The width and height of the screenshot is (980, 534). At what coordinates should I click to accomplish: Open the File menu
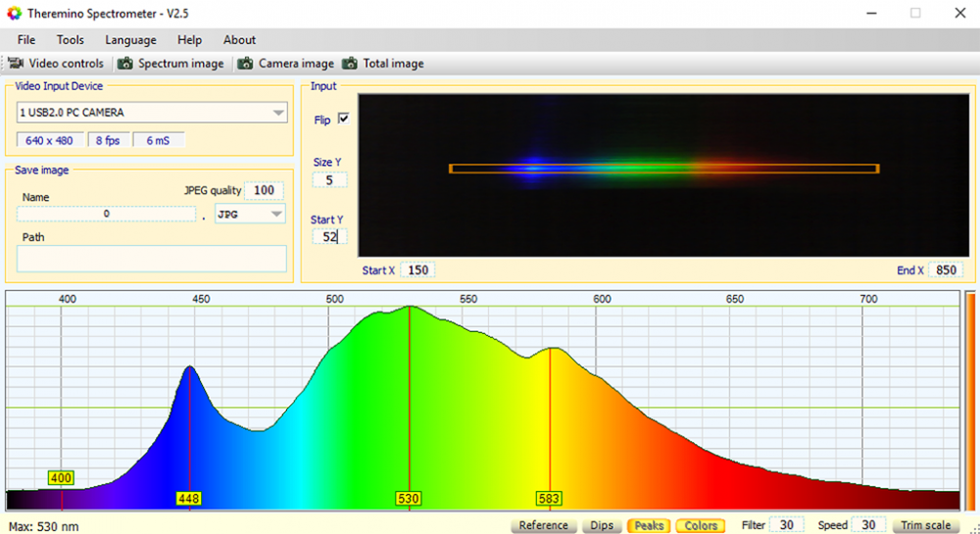click(x=26, y=40)
